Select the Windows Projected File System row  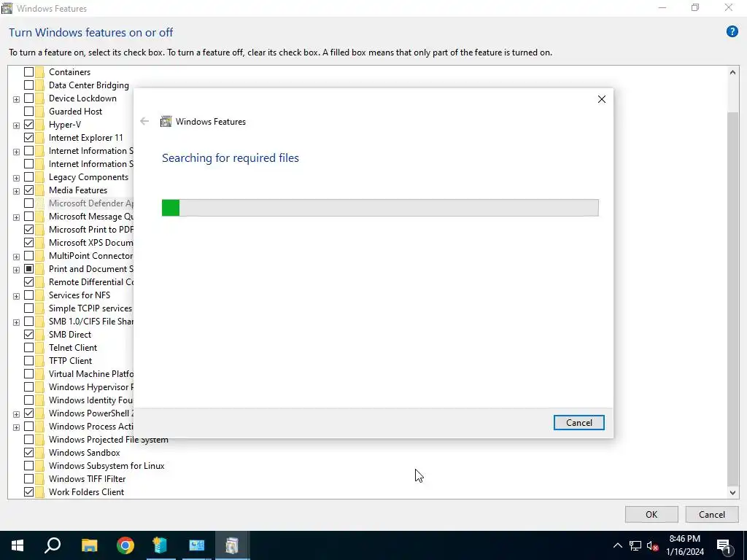[108, 440]
